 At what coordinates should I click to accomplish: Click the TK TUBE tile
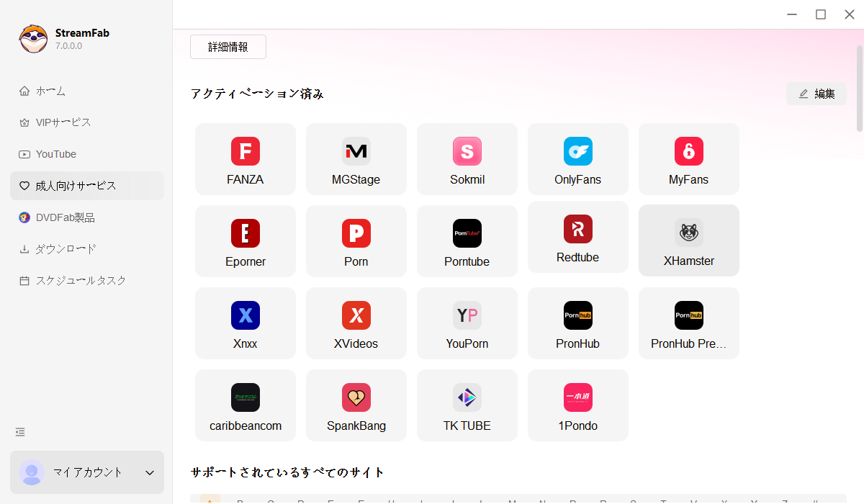click(467, 405)
